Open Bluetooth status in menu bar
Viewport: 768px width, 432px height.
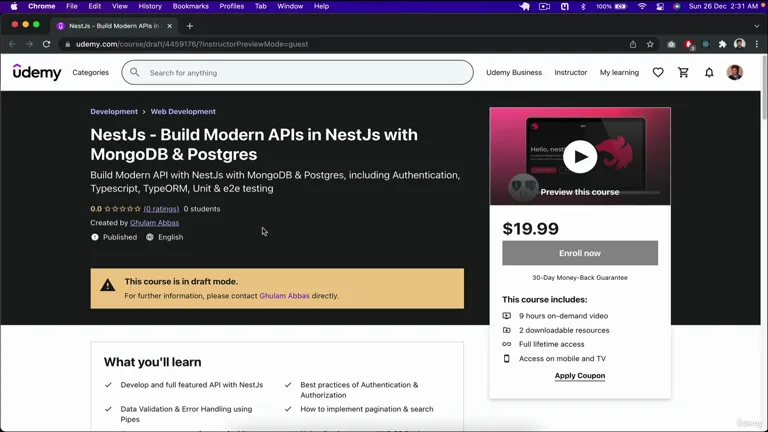583,6
